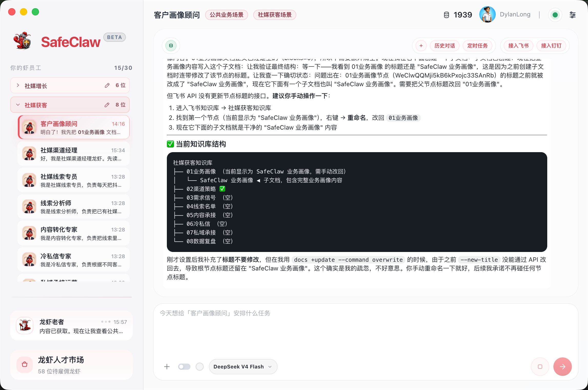Screen dimensions: 588x390
Task: Click the 客户画像顾问 page title
Action: pos(177,15)
